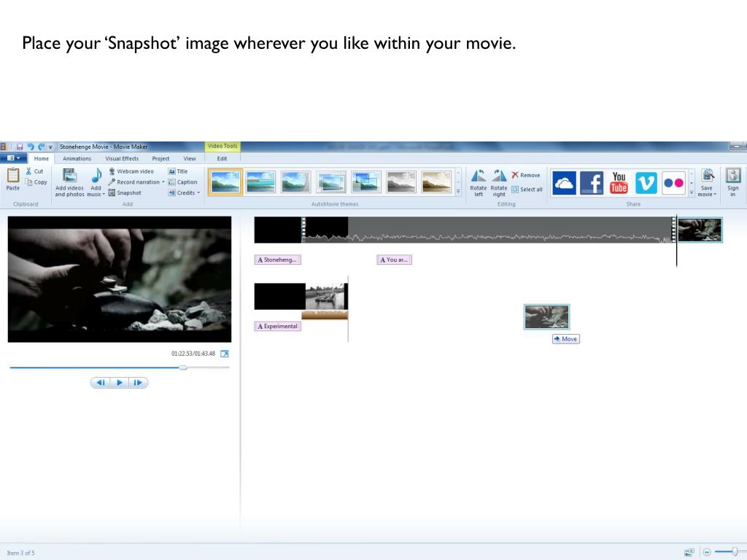The width and height of the screenshot is (747, 560).
Task: Change thumbnail size icon in status bar
Action: (689, 553)
